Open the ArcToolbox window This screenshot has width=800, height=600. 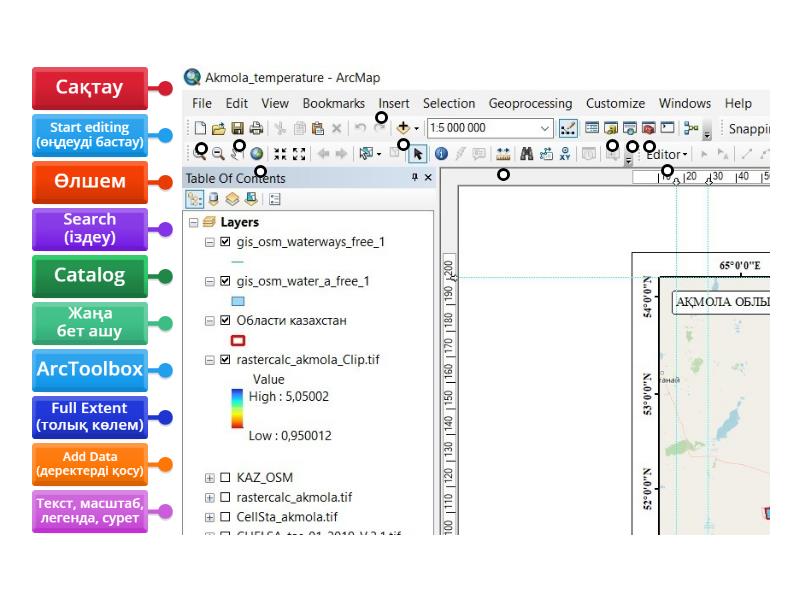[648, 127]
